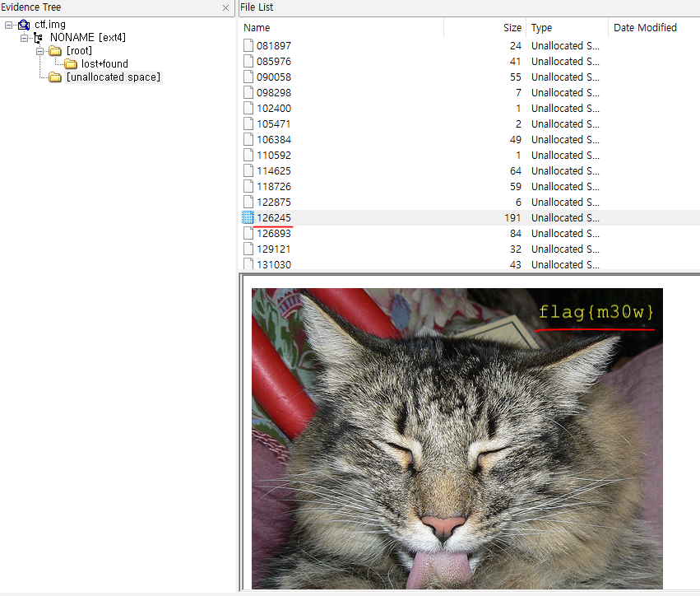This screenshot has width=700, height=596.
Task: Collapse the ctf.img evidence node
Action: point(8,25)
